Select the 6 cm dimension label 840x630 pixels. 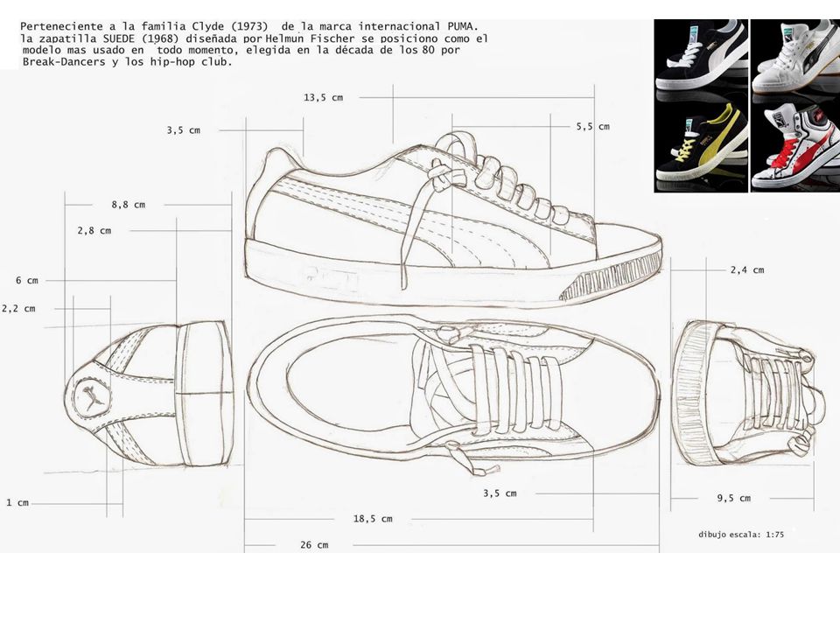27,280
